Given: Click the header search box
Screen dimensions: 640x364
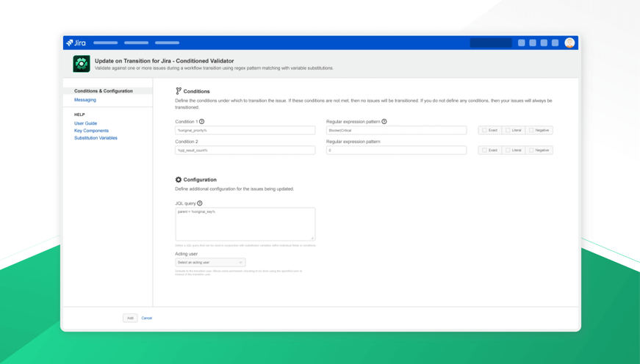Looking at the screenshot, I should (x=491, y=43).
